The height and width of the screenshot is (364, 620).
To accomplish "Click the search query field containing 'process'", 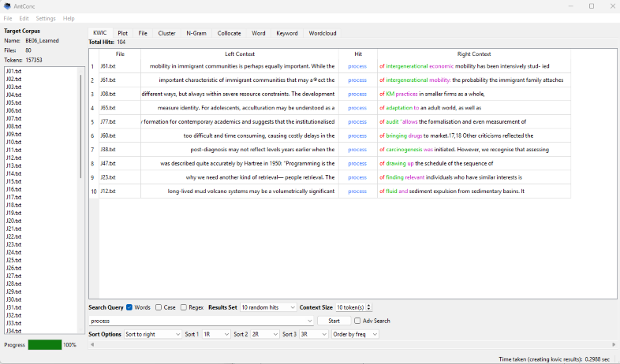I will click(x=197, y=321).
